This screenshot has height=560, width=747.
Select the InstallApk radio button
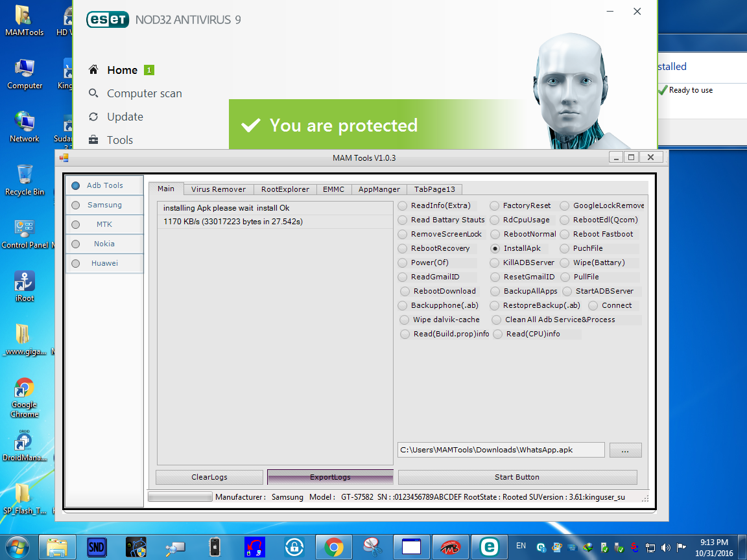pyautogui.click(x=495, y=249)
